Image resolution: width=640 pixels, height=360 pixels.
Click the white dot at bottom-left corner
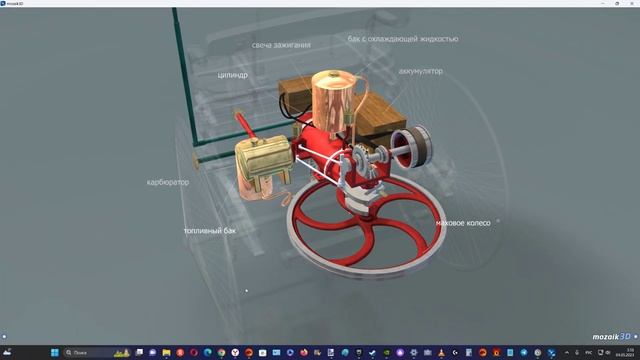pyautogui.click(x=4, y=337)
